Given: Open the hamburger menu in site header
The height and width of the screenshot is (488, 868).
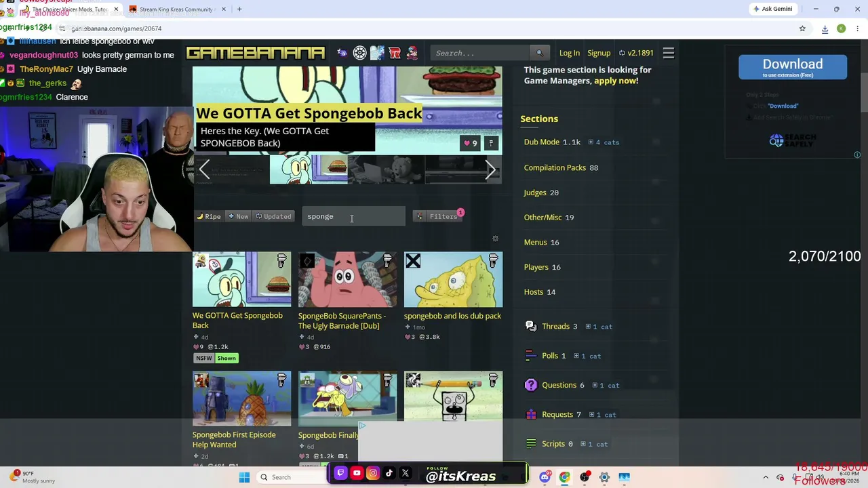Looking at the screenshot, I should [x=669, y=53].
